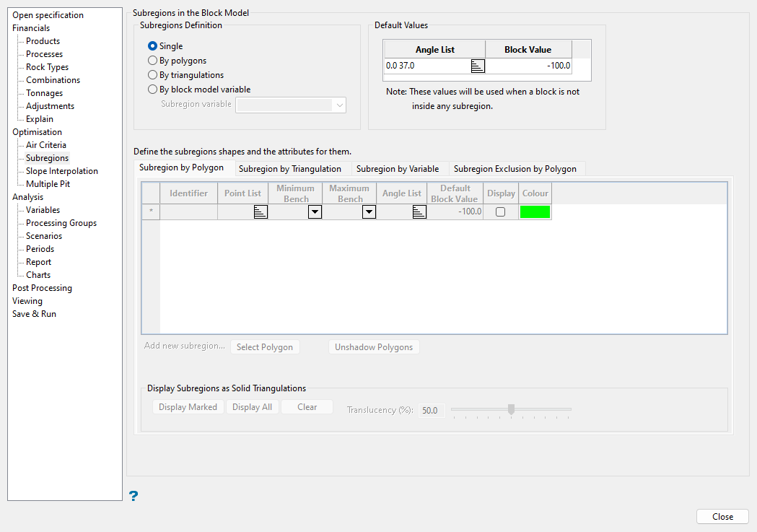Open the Point List editor icon in grid
Viewport: 757px width, 532px height.
261,212
